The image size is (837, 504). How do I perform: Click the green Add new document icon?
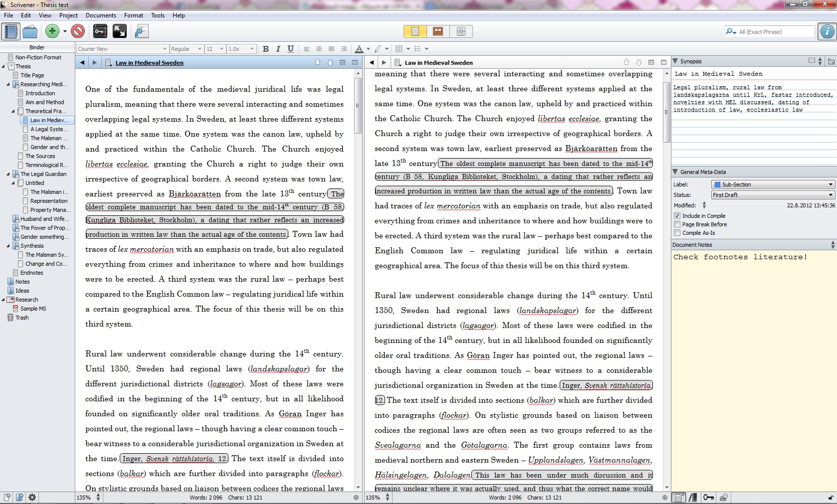pos(52,31)
